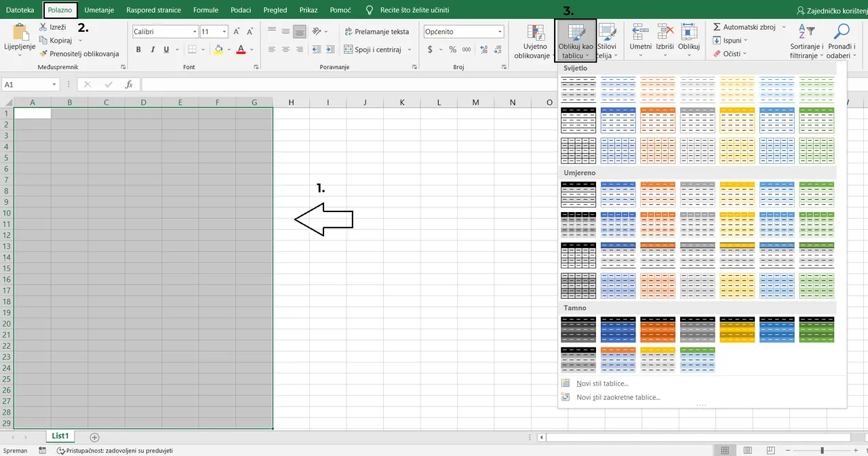The image size is (868, 456).
Task: Open the Uvjetno oblikovanje dropdown
Action: (x=535, y=41)
